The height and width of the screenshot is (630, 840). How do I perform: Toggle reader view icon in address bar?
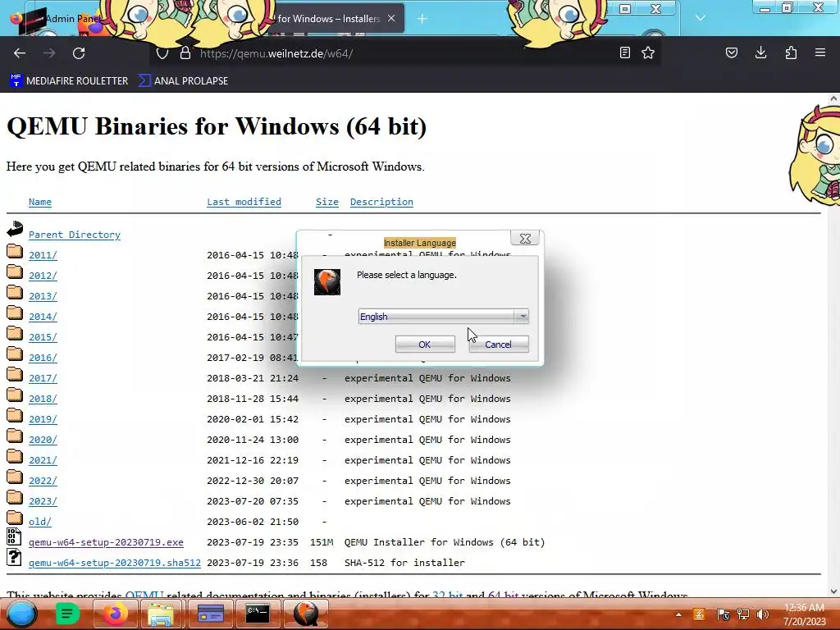pos(624,52)
